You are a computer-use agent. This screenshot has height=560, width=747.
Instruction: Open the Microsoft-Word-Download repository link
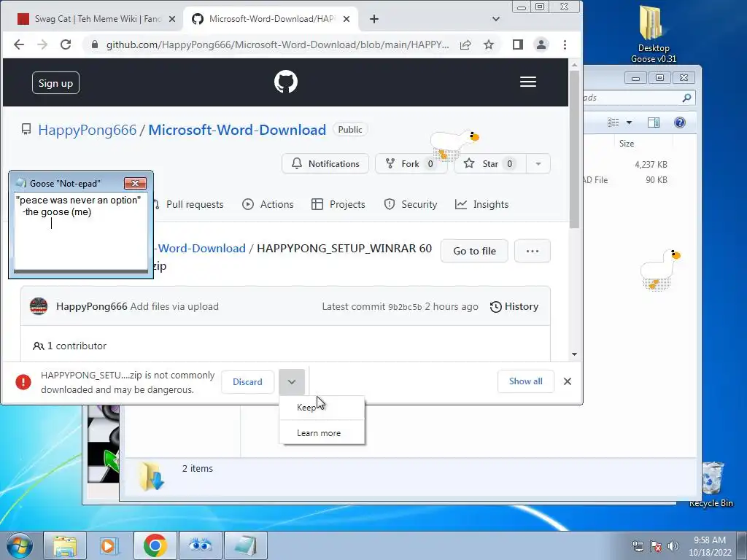pyautogui.click(x=237, y=130)
